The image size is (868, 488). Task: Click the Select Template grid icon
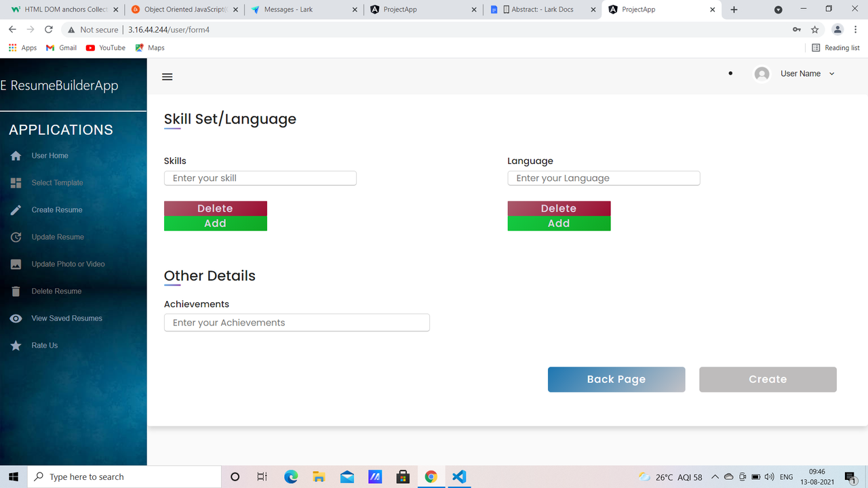pos(16,183)
